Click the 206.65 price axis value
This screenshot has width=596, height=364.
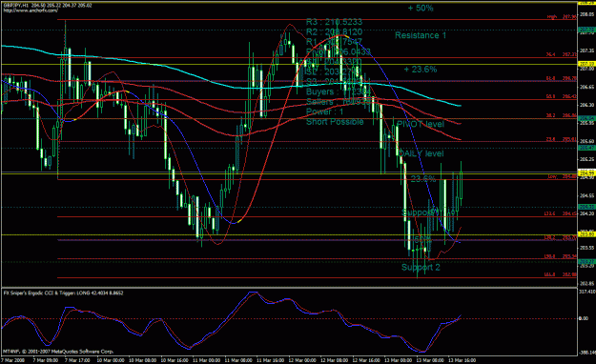point(587,87)
